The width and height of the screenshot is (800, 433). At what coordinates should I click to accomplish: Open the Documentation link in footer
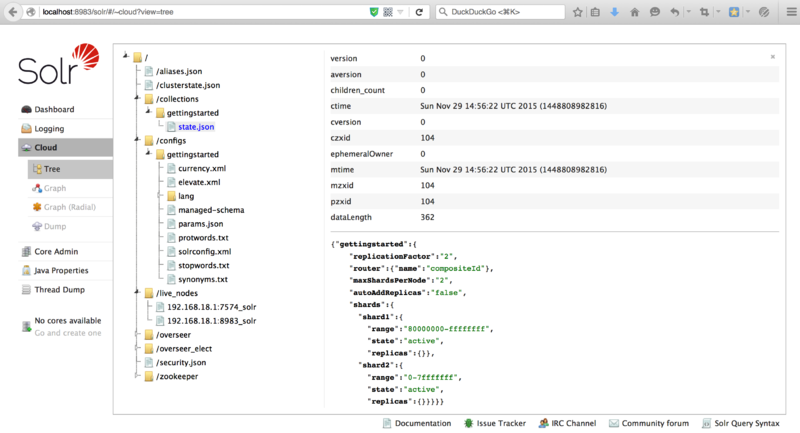coord(423,423)
